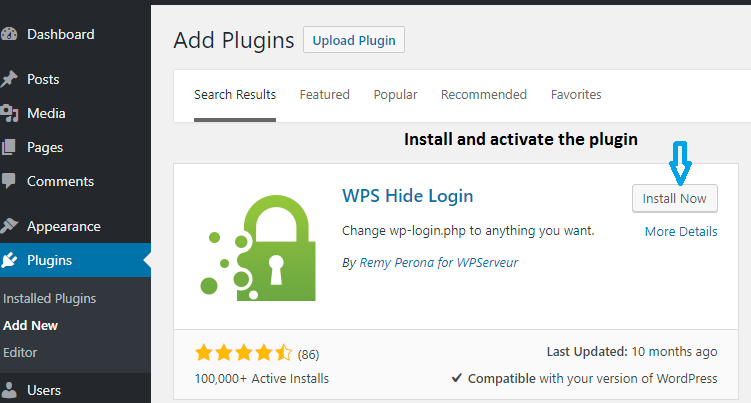
Task: Click the Appearance paintbrush icon
Action: coord(9,226)
